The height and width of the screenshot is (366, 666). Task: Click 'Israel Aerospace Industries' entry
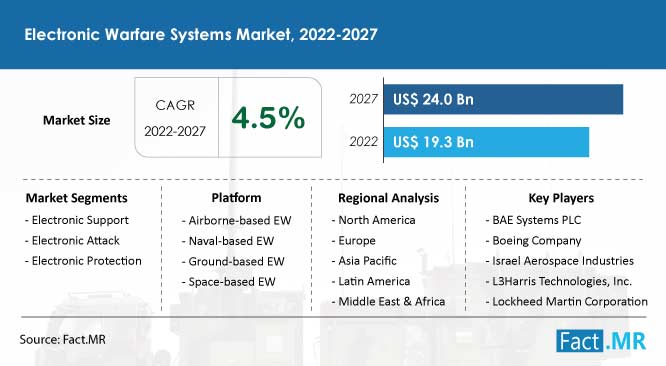pos(563,261)
